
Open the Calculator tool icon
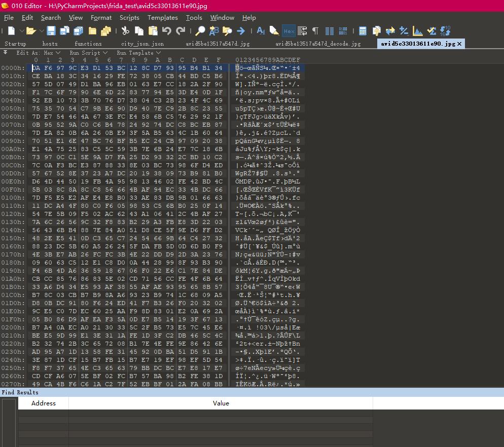[363, 31]
